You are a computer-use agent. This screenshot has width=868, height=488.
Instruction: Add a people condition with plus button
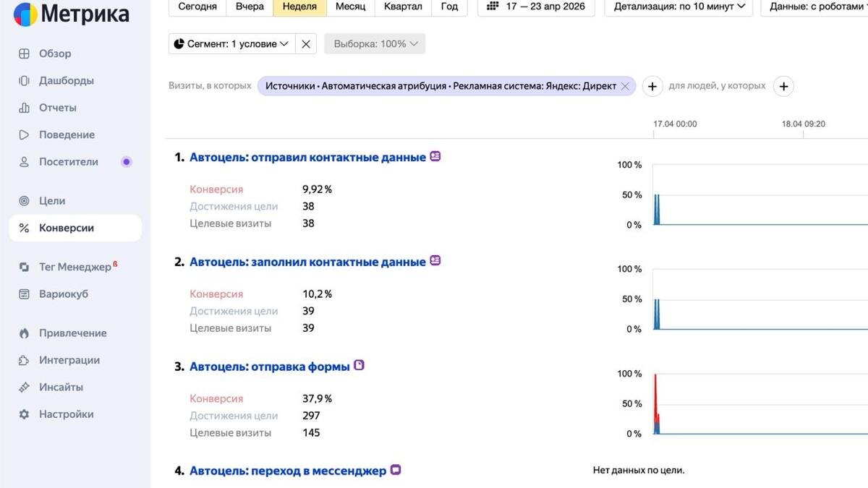783,87
